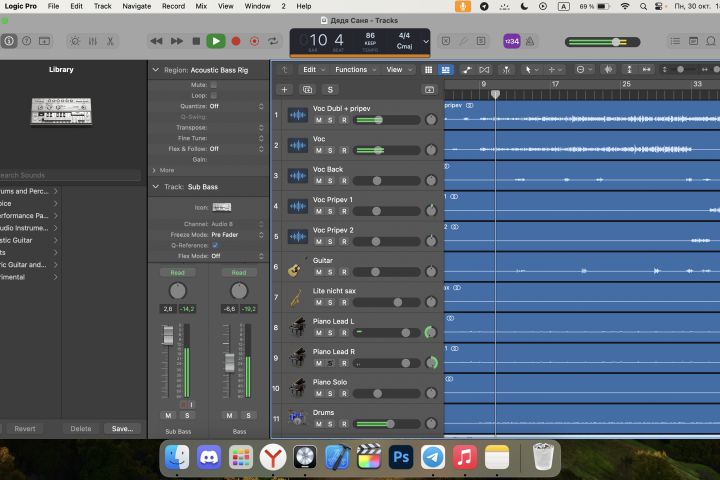Viewport: 720px width, 480px height.
Task: Toggle the Flex show/hide button
Action: pos(484,70)
